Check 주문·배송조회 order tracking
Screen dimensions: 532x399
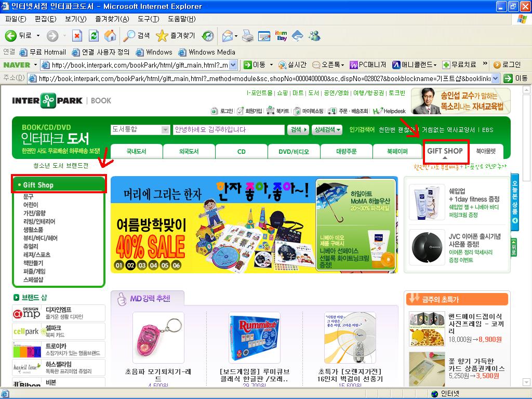(348, 111)
